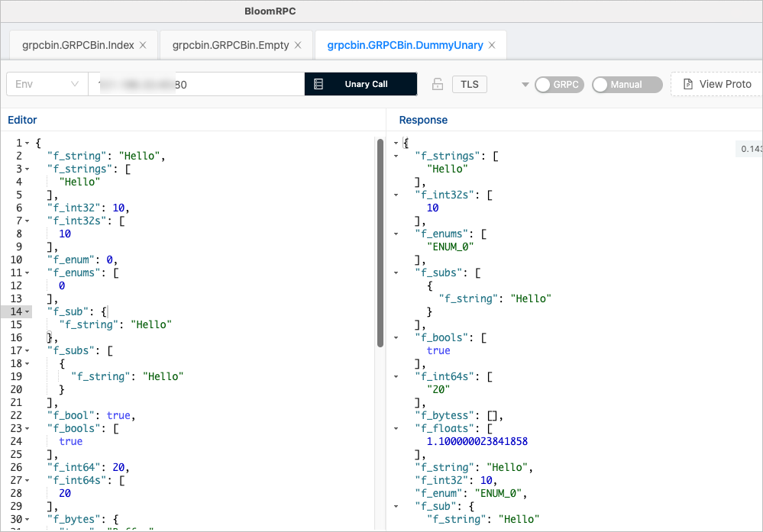Close the grpcbin.GRPCBin.Index tab
Screen dimensions: 763x532
tap(143, 45)
